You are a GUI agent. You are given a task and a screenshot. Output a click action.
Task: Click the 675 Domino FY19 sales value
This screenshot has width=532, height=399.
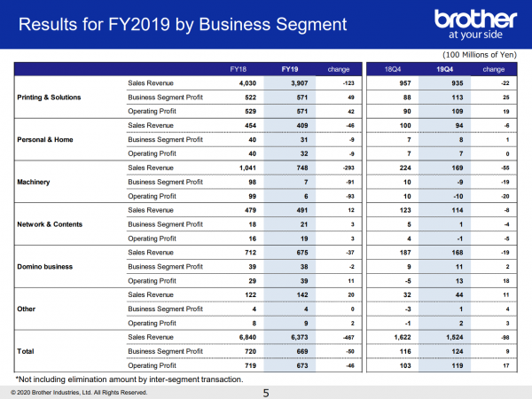pyautogui.click(x=302, y=253)
